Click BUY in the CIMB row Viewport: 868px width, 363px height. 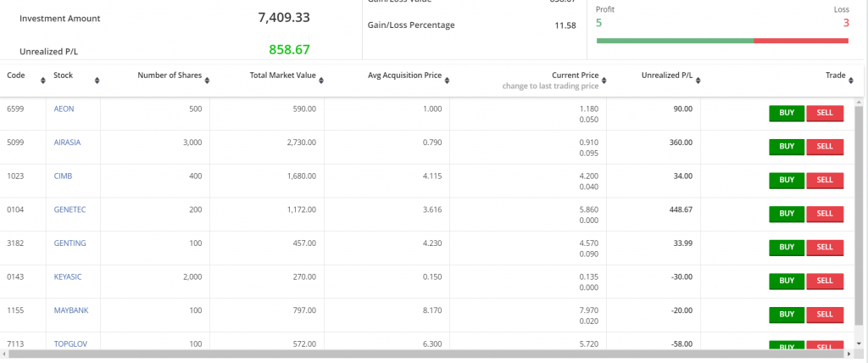pyautogui.click(x=787, y=180)
